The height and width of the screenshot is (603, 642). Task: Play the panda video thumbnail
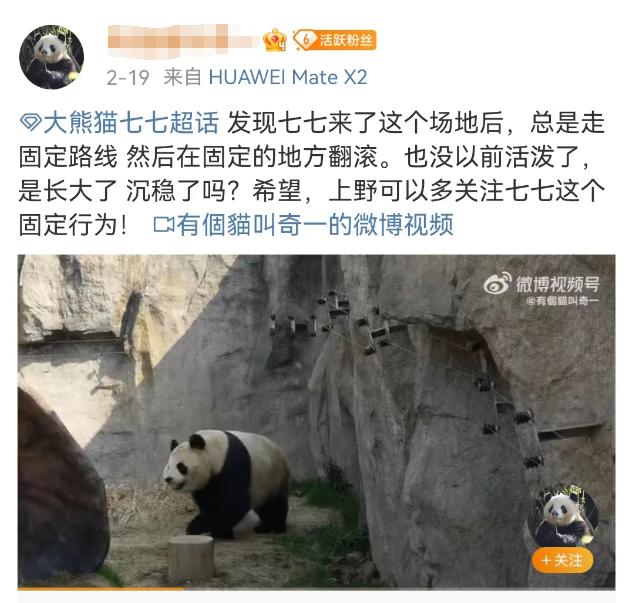(316, 421)
